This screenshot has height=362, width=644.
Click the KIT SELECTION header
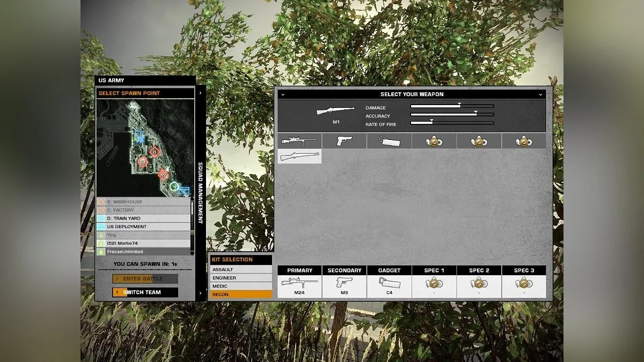[241, 260]
